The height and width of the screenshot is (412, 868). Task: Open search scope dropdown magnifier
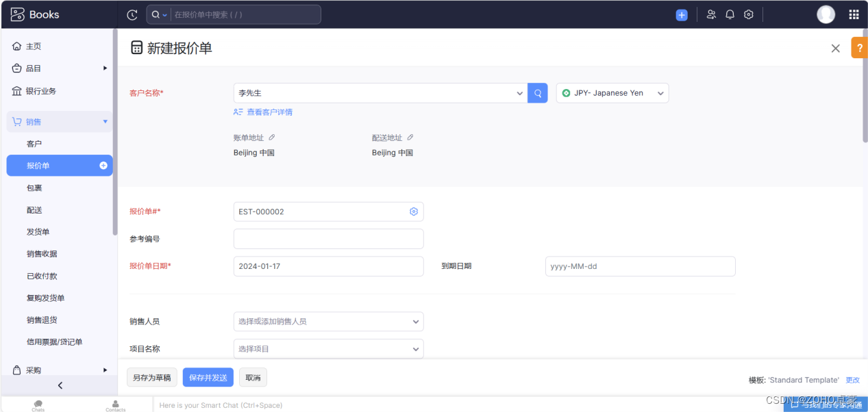(x=159, y=14)
